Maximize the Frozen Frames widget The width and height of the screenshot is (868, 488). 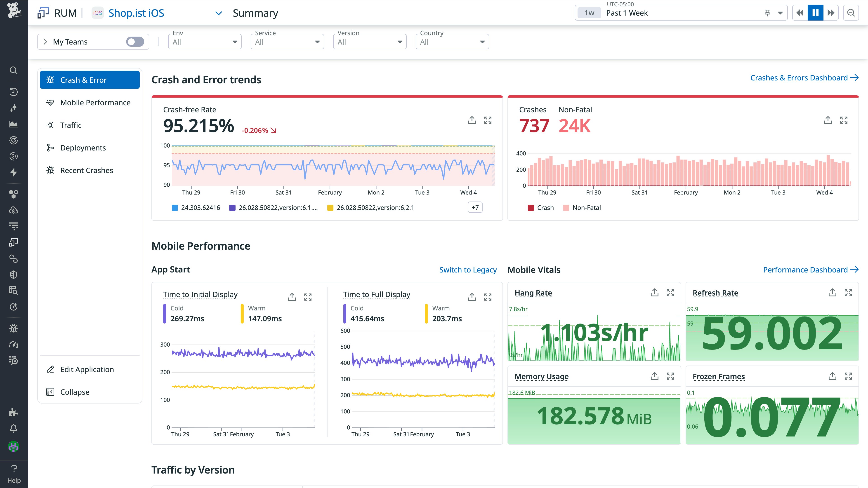848,376
